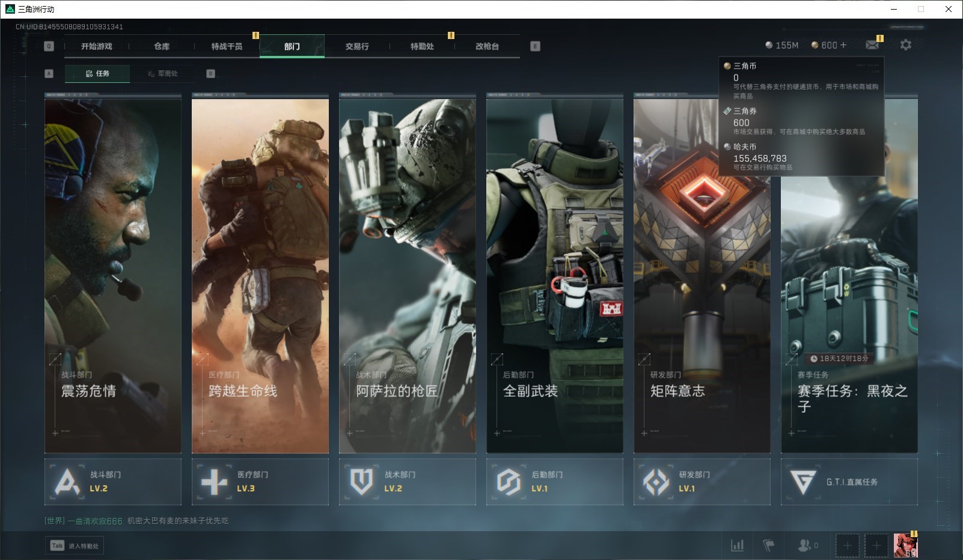The image size is (963, 560).
Task: Click the first empty squad invite slot
Action: tap(847, 546)
